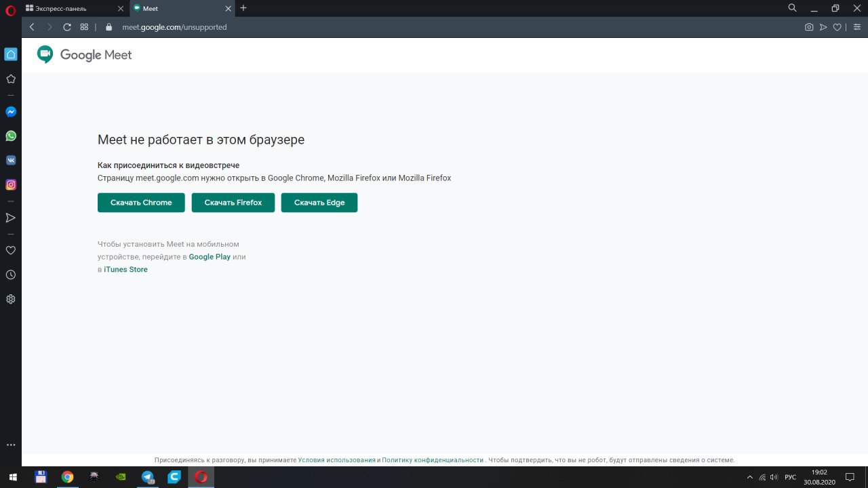Click the meet.google.com/unsupported address field
This screenshot has width=868, height=488.
click(174, 27)
